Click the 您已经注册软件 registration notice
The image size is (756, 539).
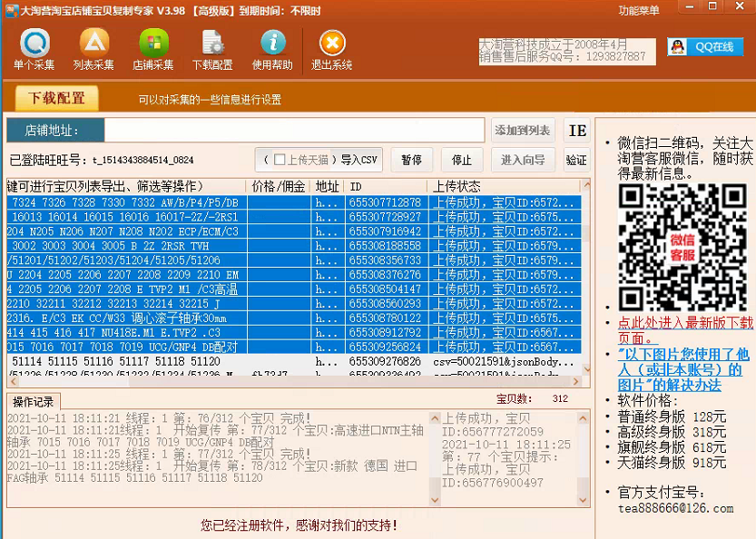click(x=299, y=525)
